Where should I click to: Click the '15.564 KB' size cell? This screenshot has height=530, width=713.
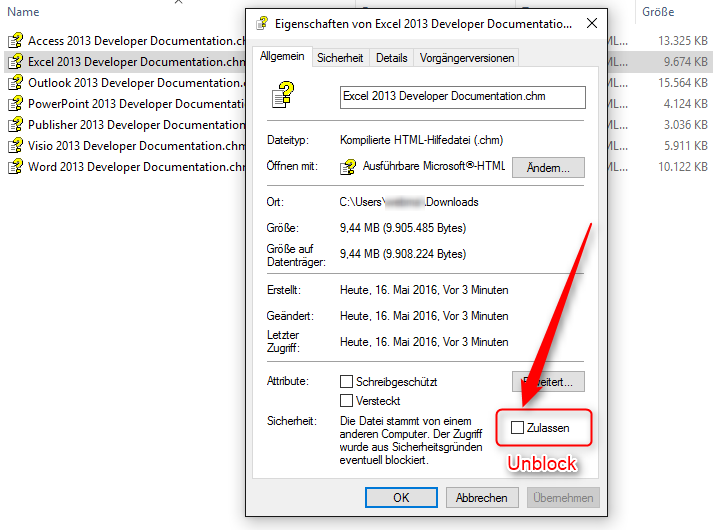683,83
